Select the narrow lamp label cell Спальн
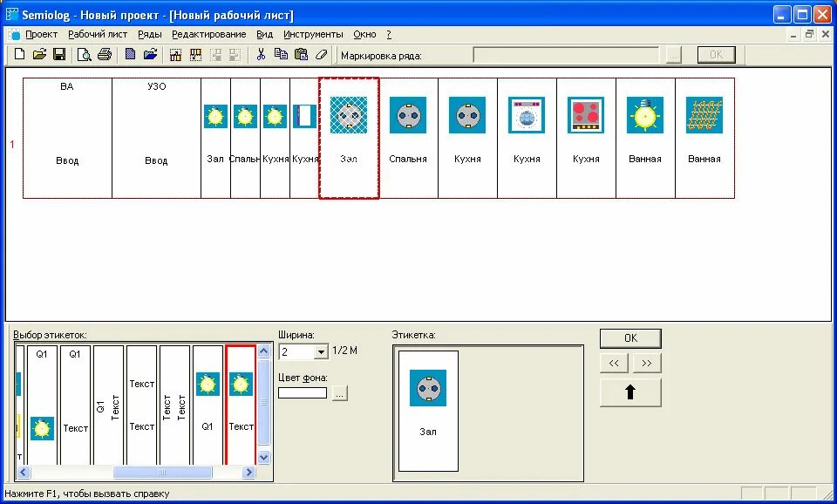 [x=246, y=139]
